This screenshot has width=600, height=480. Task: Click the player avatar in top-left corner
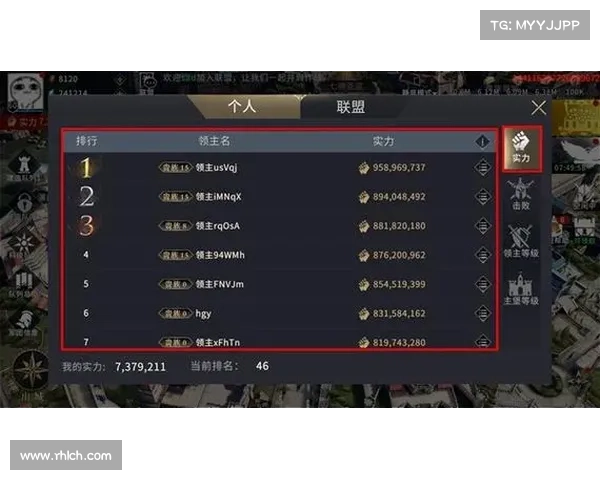pyautogui.click(x=26, y=92)
